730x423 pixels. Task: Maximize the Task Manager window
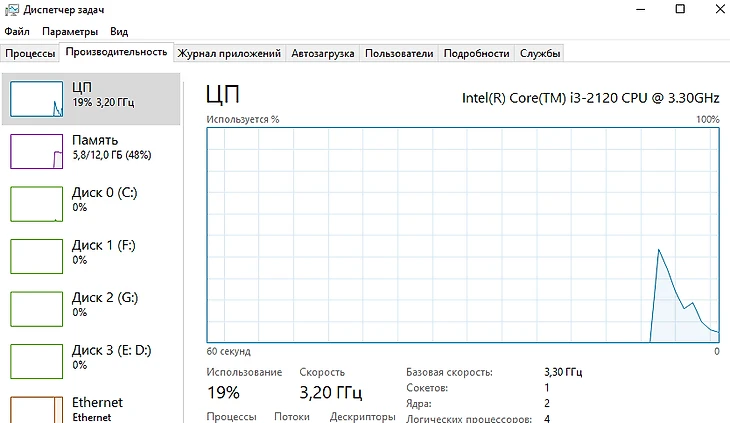click(x=680, y=9)
